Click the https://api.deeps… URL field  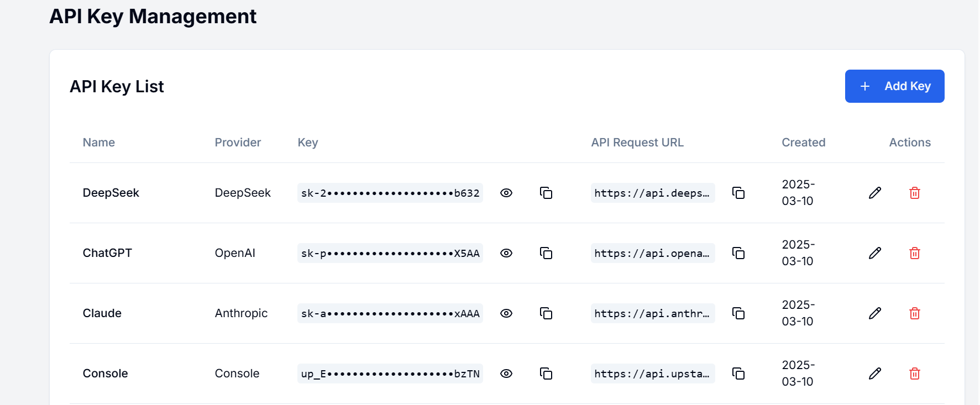point(653,193)
